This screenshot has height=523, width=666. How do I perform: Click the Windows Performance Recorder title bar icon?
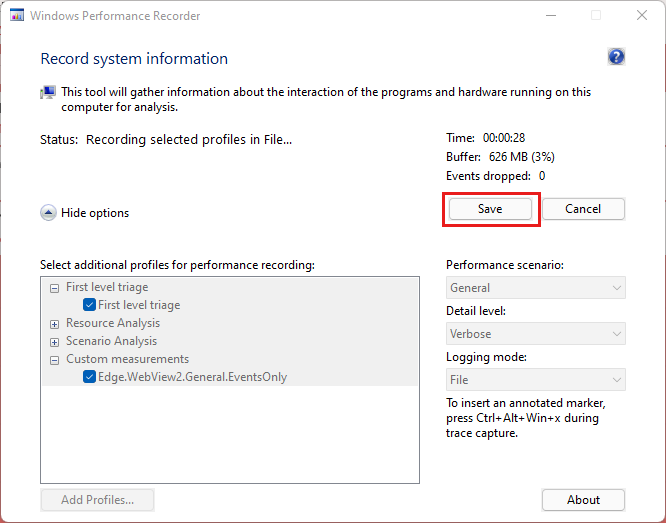[x=17, y=15]
